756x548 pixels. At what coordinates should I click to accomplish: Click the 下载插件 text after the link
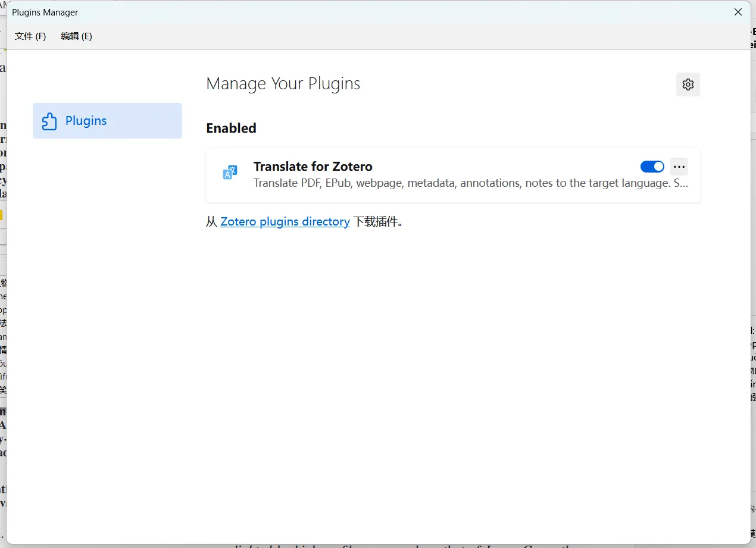coord(378,222)
